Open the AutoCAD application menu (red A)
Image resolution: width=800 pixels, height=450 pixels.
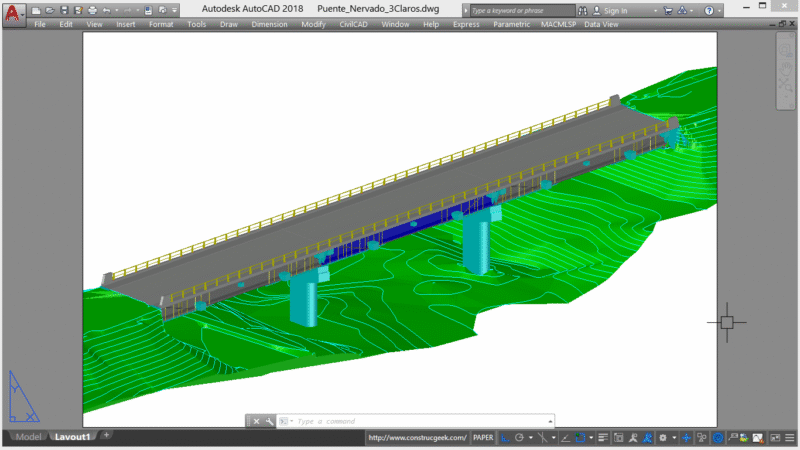[13, 13]
